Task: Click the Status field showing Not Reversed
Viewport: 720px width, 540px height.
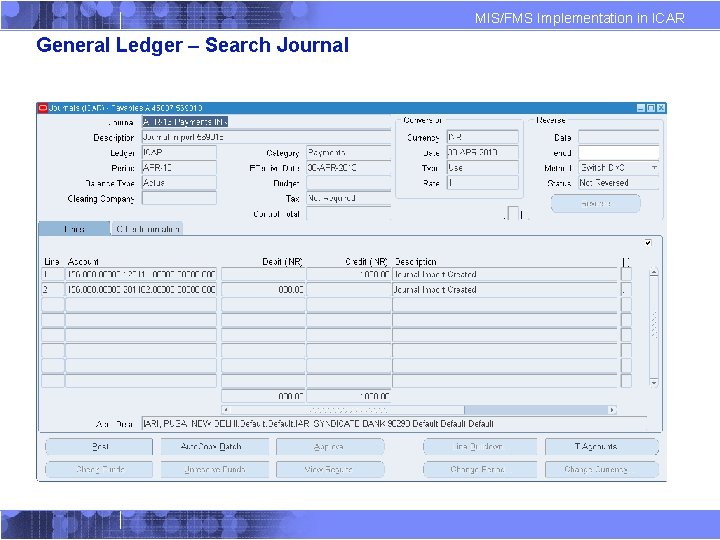Action: [619, 183]
